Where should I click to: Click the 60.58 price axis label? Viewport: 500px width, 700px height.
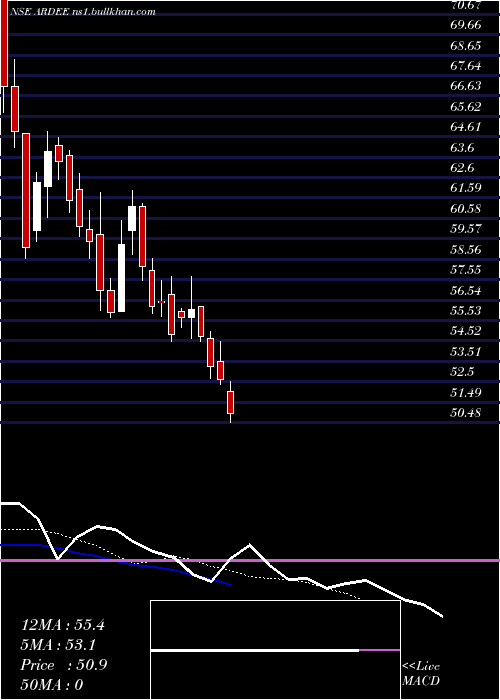click(x=466, y=208)
